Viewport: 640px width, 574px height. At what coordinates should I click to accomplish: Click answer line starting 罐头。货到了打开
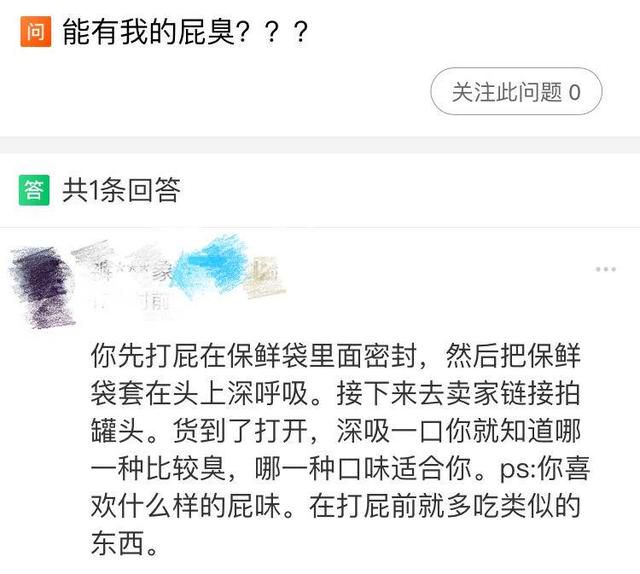point(335,431)
